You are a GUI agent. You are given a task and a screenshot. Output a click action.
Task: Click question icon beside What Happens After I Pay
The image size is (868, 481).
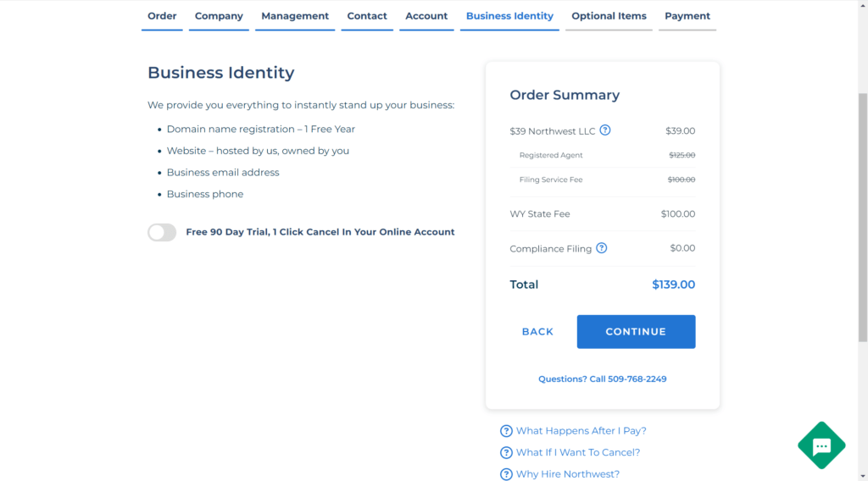(506, 431)
